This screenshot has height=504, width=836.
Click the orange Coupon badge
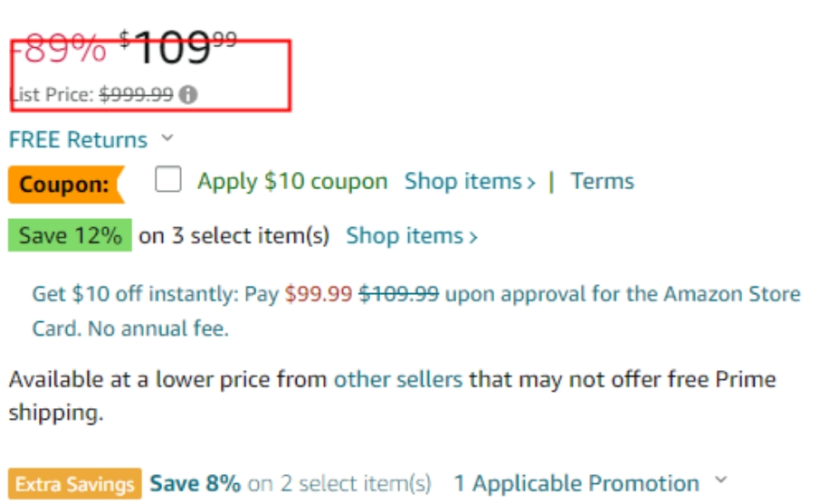click(x=66, y=185)
